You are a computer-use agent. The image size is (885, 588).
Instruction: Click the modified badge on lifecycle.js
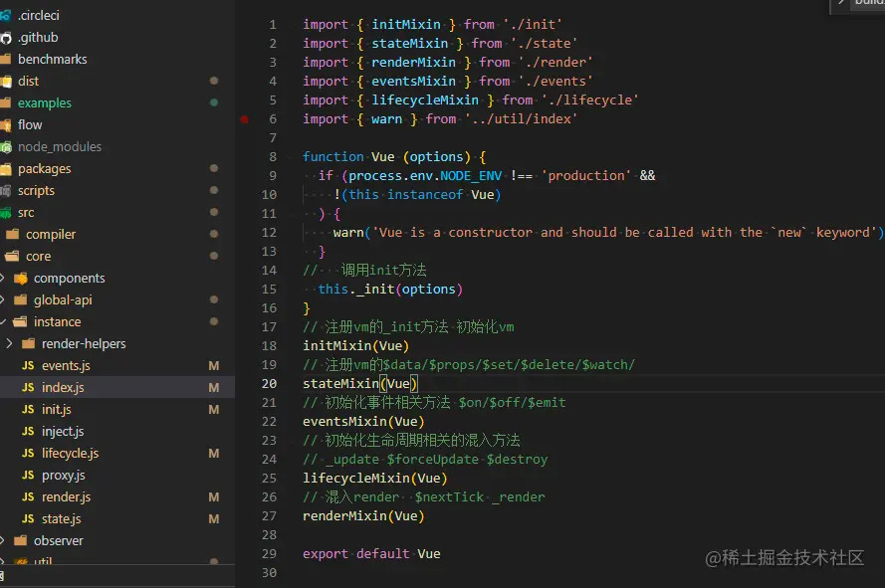click(x=214, y=453)
